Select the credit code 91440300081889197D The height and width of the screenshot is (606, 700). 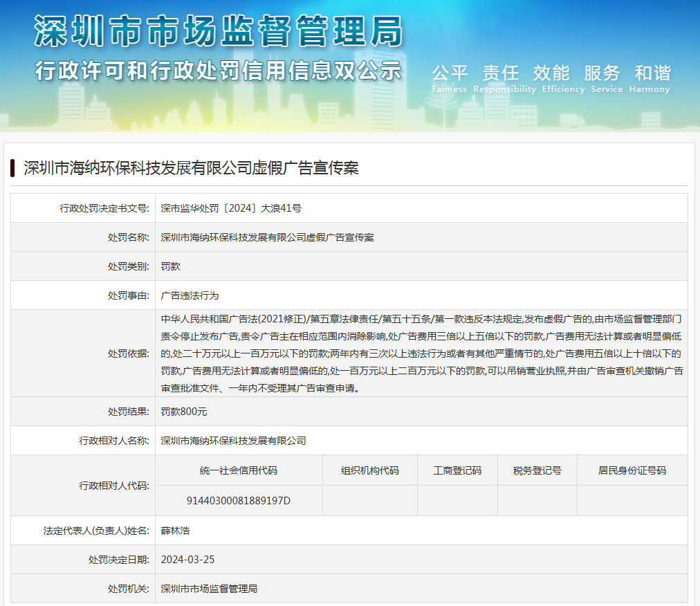click(x=239, y=500)
